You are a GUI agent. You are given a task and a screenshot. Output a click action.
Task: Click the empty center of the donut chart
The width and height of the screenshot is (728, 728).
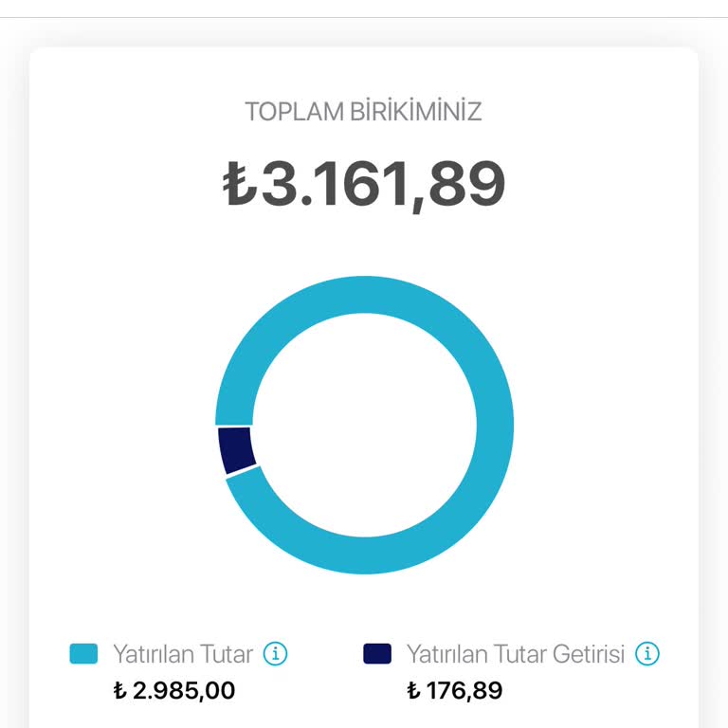click(x=364, y=426)
